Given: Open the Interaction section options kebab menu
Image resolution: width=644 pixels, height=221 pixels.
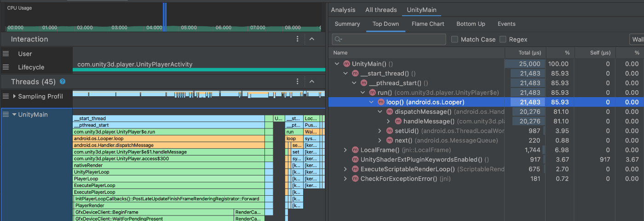Looking at the screenshot, I should point(298,39).
